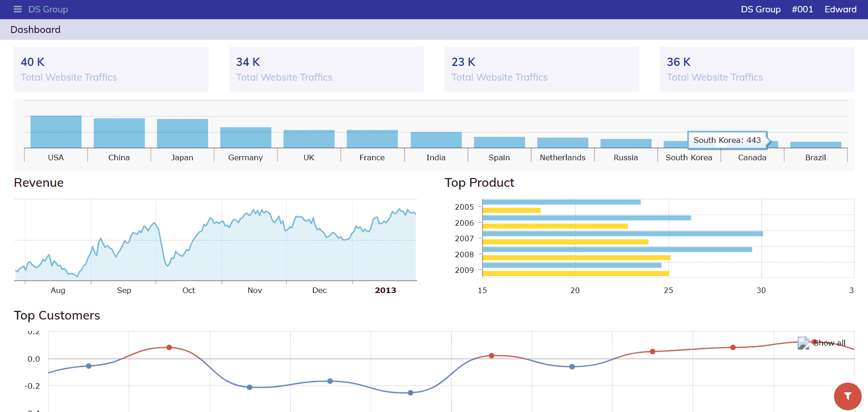
Task: Click the 2007 blue bar in Top Product
Action: pyautogui.click(x=623, y=233)
